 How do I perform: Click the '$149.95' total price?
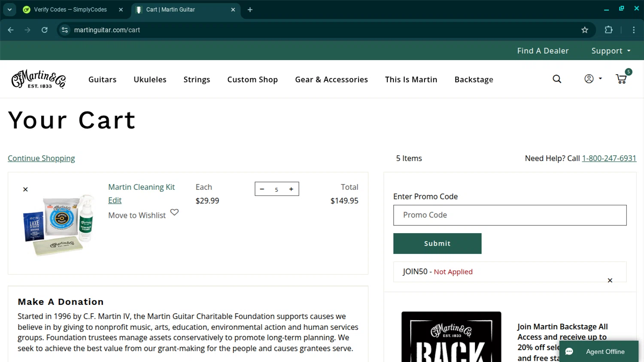tap(344, 201)
